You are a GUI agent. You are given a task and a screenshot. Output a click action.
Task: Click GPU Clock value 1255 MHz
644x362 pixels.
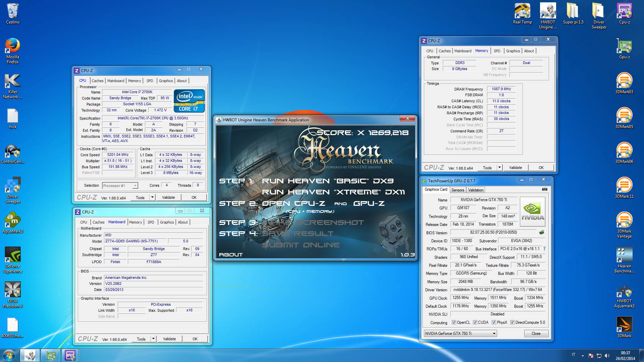pyautogui.click(x=461, y=298)
